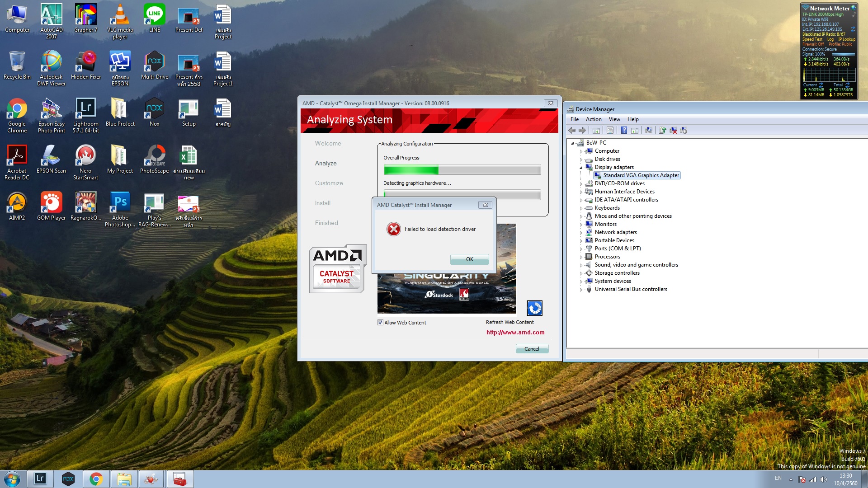Click the Forward arrow in Device Manager toolbar
This screenshot has width=868, height=488.
point(582,131)
